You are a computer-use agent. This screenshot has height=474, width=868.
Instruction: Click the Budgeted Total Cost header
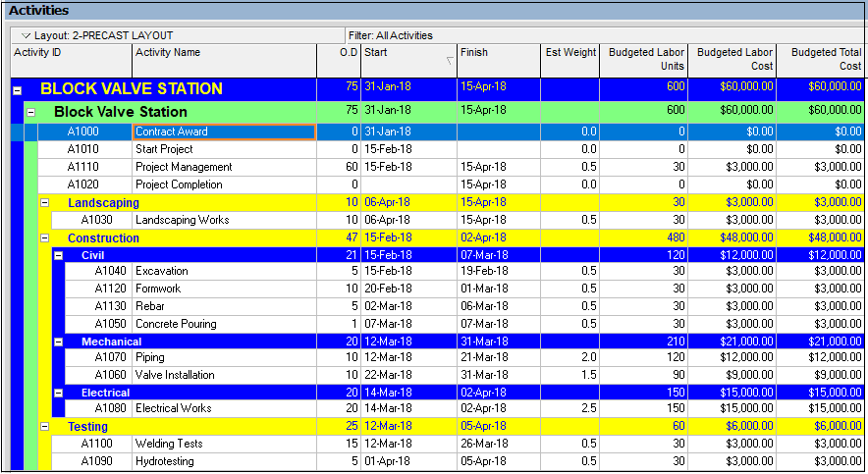coord(821,60)
